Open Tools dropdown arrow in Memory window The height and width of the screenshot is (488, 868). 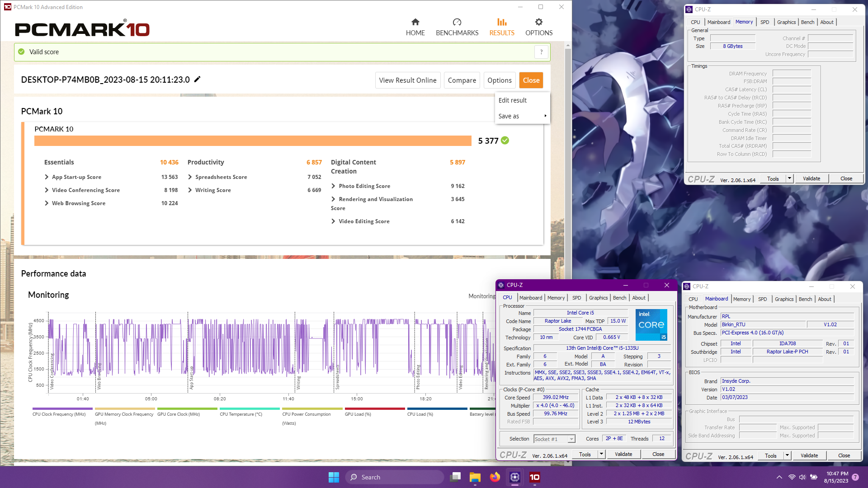click(x=789, y=178)
